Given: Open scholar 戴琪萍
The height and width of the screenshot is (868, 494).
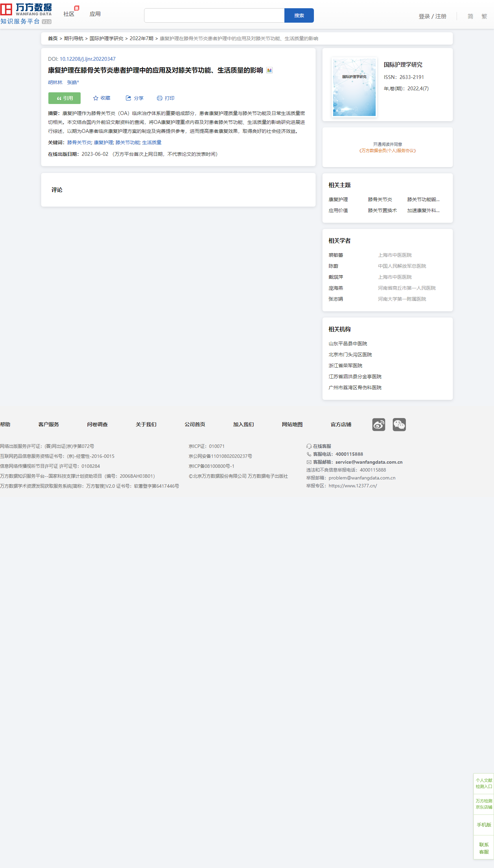Looking at the screenshot, I should point(336,277).
